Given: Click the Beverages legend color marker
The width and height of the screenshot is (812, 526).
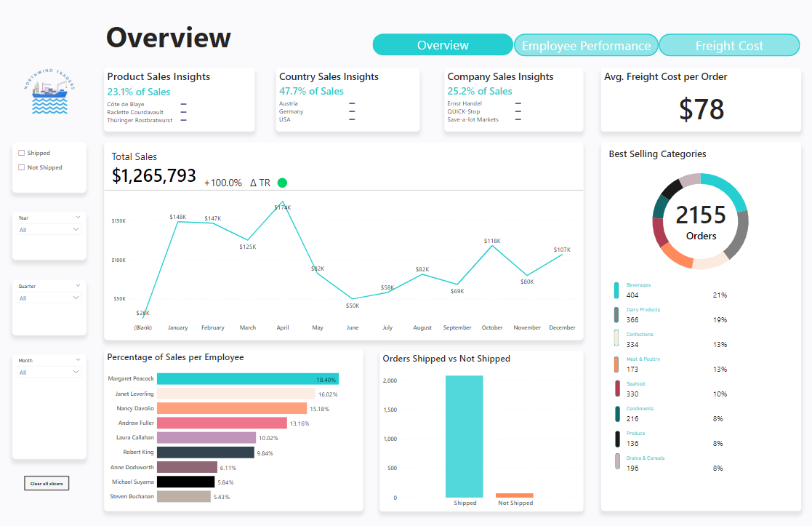Looking at the screenshot, I should coord(616,290).
